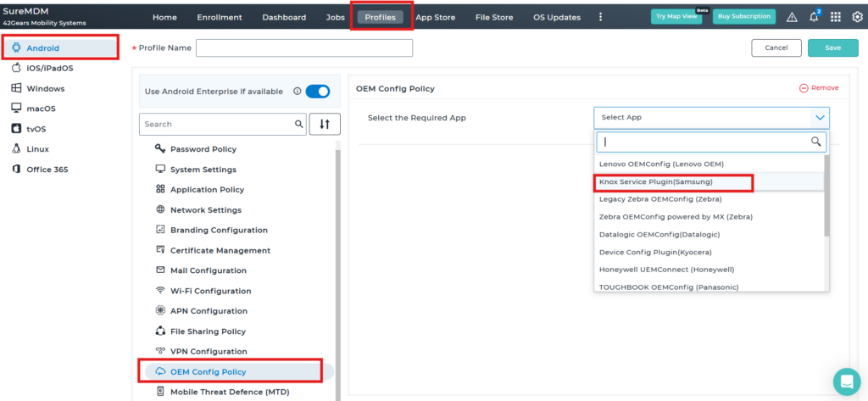Open the Jobs tab

(x=336, y=17)
